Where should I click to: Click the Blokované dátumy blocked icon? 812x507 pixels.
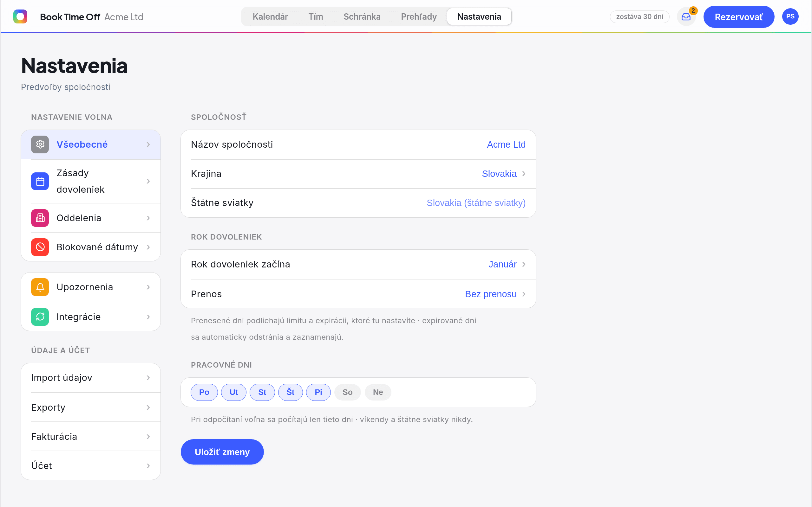(x=40, y=247)
